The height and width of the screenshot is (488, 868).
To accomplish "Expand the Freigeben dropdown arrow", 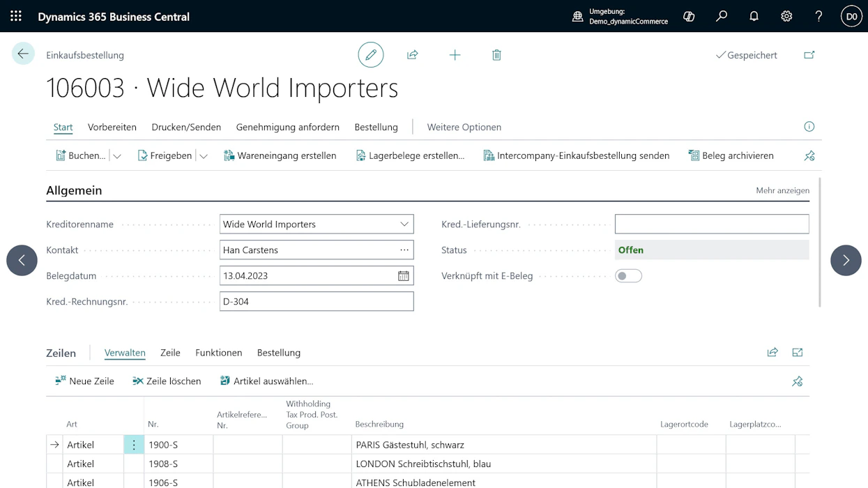I will pos(204,156).
